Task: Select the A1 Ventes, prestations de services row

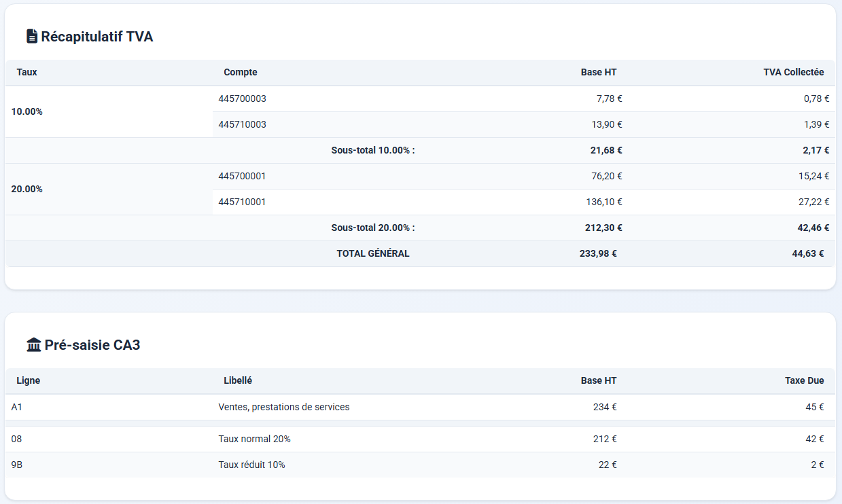Action: (x=284, y=407)
